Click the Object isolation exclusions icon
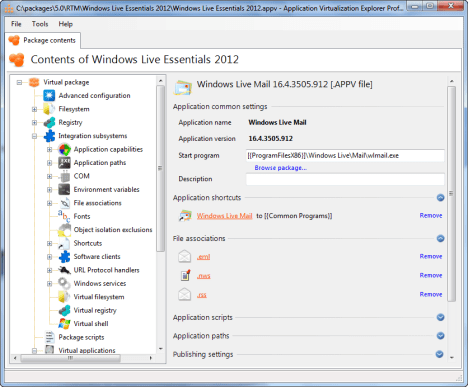This screenshot has width=468, height=387. tap(64, 230)
